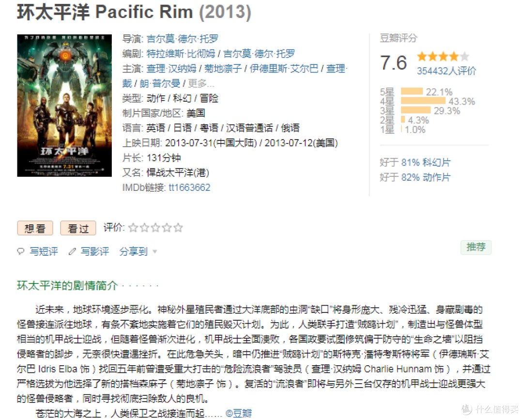Choose the fourth rating star
This screenshot has width=523, height=420.
click(x=167, y=228)
